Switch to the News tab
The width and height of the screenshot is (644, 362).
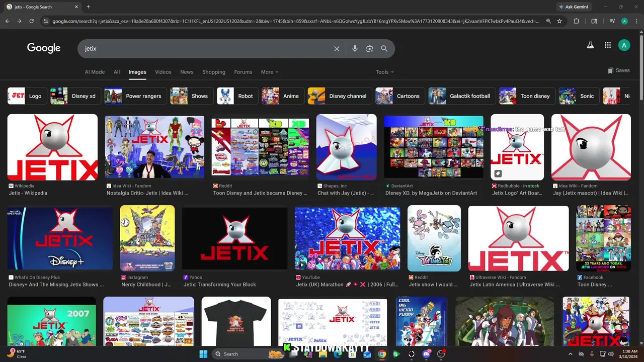[187, 72]
